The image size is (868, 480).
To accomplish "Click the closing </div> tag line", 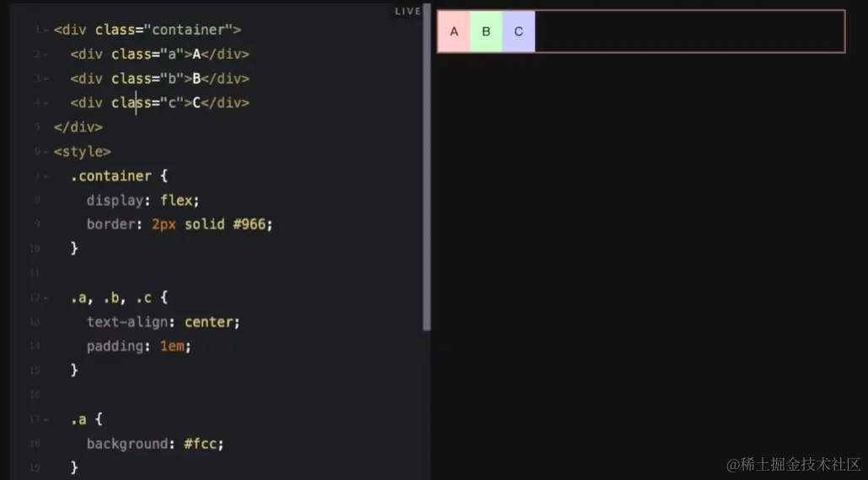I will [x=78, y=127].
